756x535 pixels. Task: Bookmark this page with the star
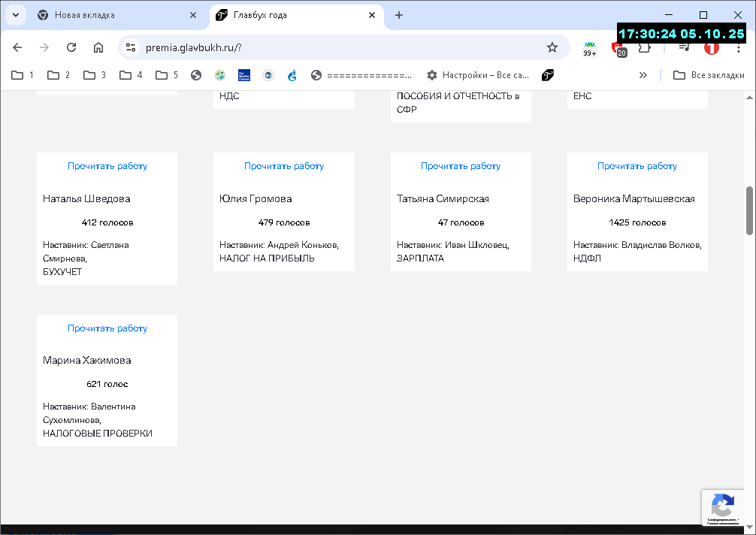552,47
